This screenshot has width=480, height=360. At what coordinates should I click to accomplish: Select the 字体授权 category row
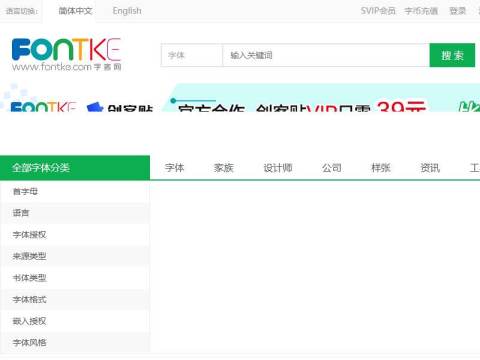tap(75, 234)
